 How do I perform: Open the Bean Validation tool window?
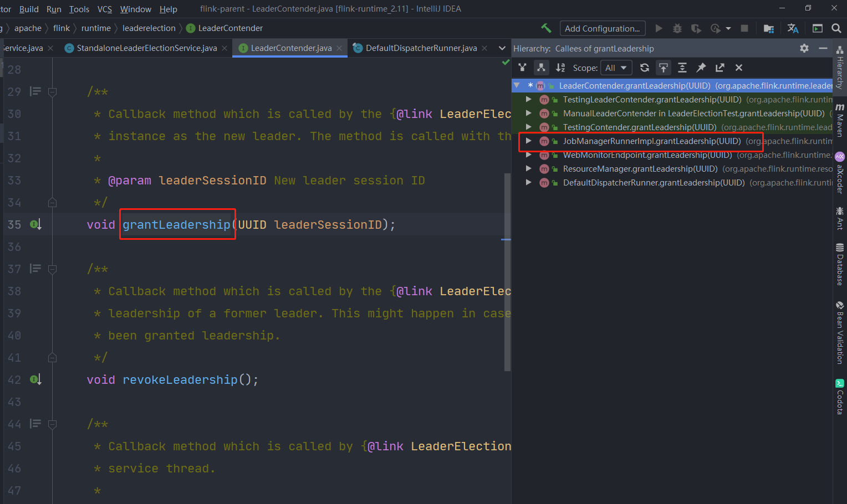click(840, 332)
